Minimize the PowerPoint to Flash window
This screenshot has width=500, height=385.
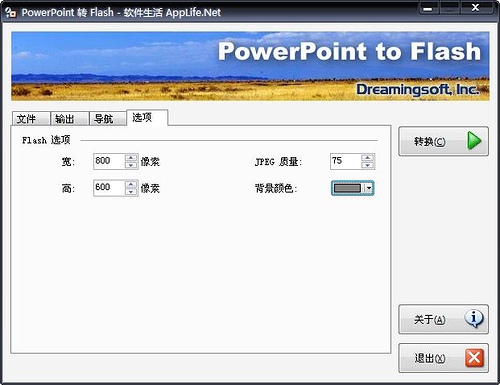[x=429, y=8]
